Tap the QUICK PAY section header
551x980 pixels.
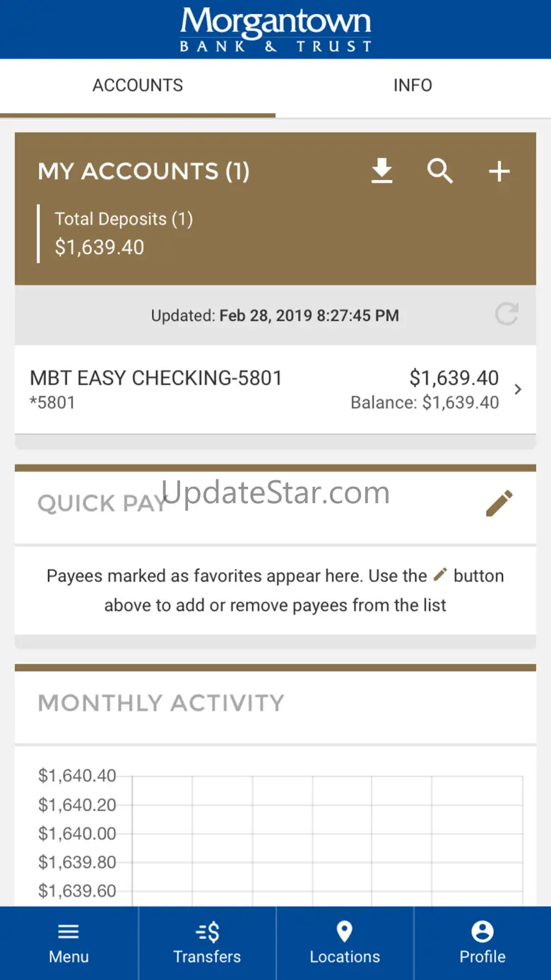101,504
